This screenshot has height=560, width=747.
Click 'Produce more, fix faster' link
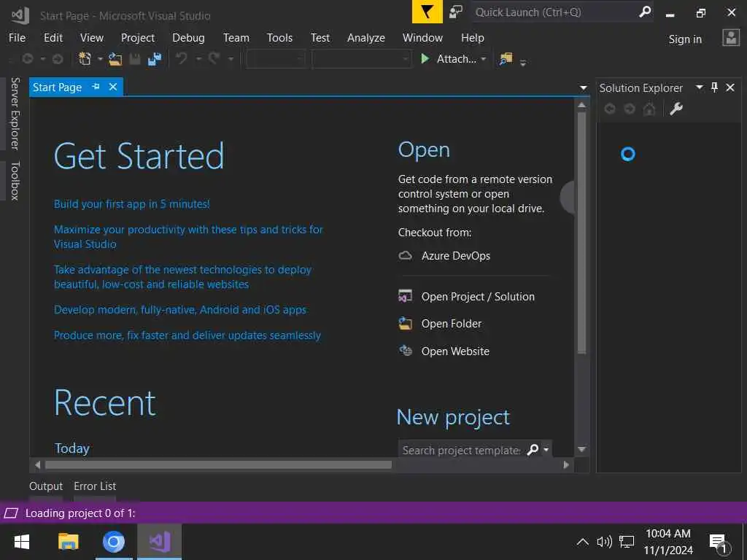point(187,335)
